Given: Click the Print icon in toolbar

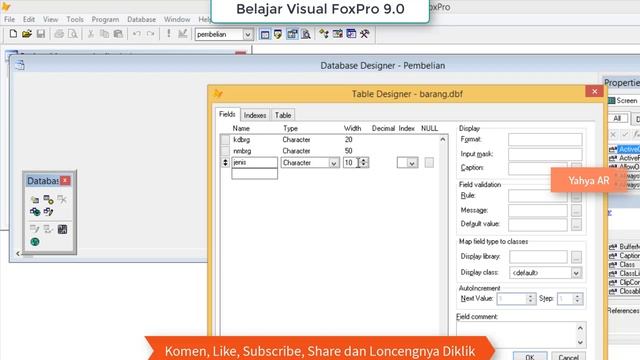Looking at the screenshot, I should (59, 34).
